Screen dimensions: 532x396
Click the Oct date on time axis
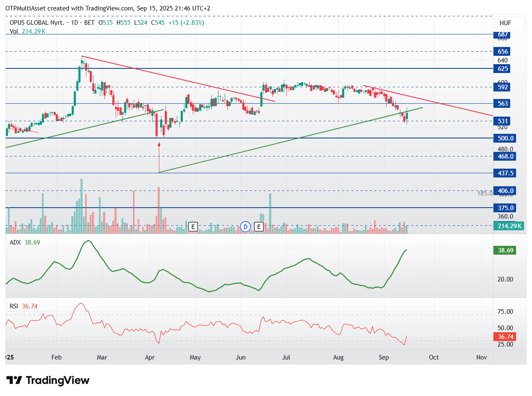[433, 357]
